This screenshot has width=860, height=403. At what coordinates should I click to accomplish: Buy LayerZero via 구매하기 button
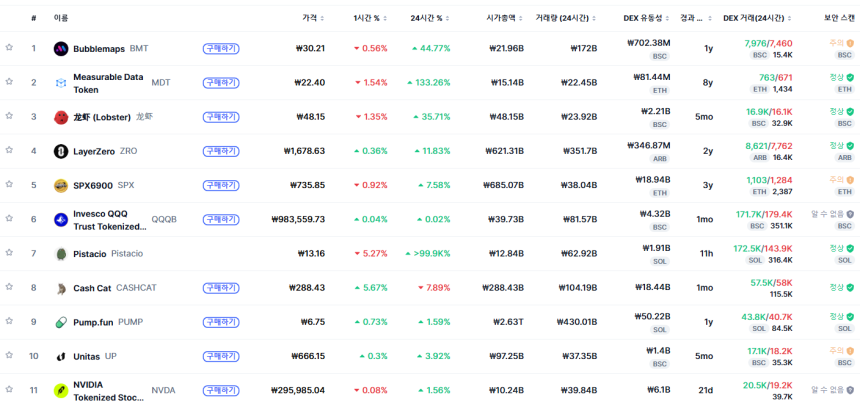(221, 151)
